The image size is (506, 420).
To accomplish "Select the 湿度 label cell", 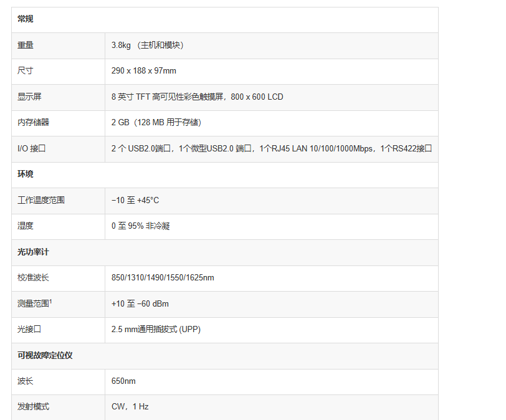I will (25, 226).
